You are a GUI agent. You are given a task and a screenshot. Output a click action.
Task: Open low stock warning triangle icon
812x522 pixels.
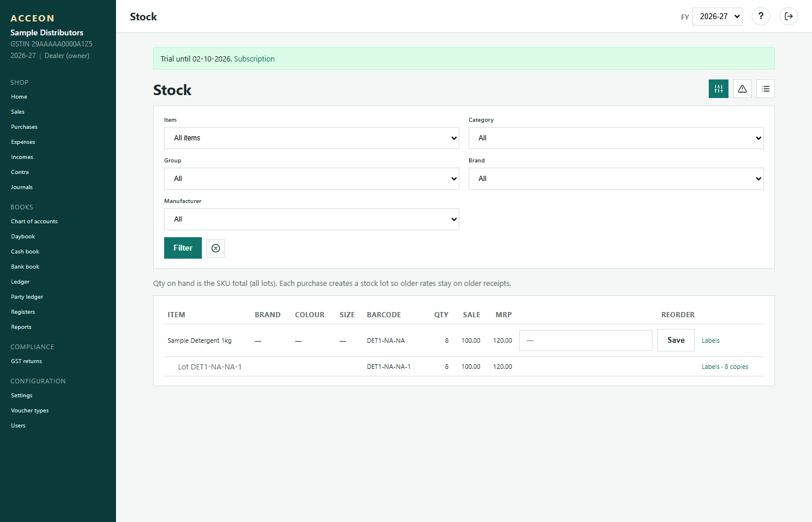point(742,89)
